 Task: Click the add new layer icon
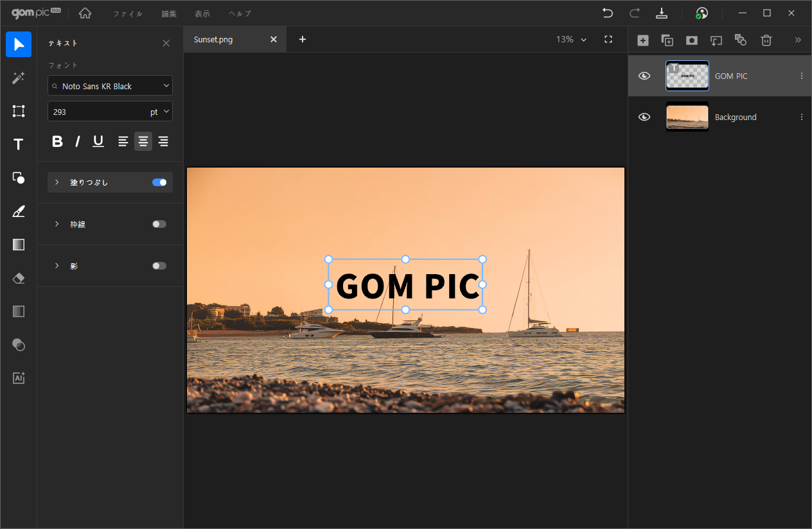click(x=642, y=40)
